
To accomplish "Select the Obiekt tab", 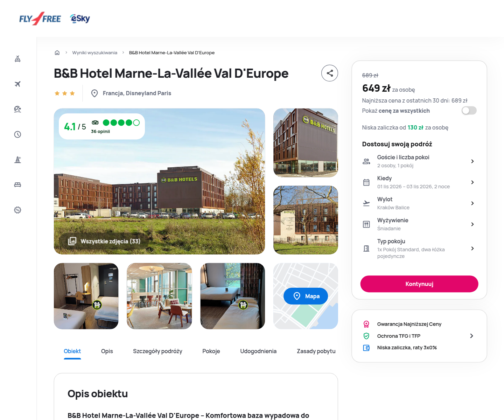I will click(x=72, y=351).
